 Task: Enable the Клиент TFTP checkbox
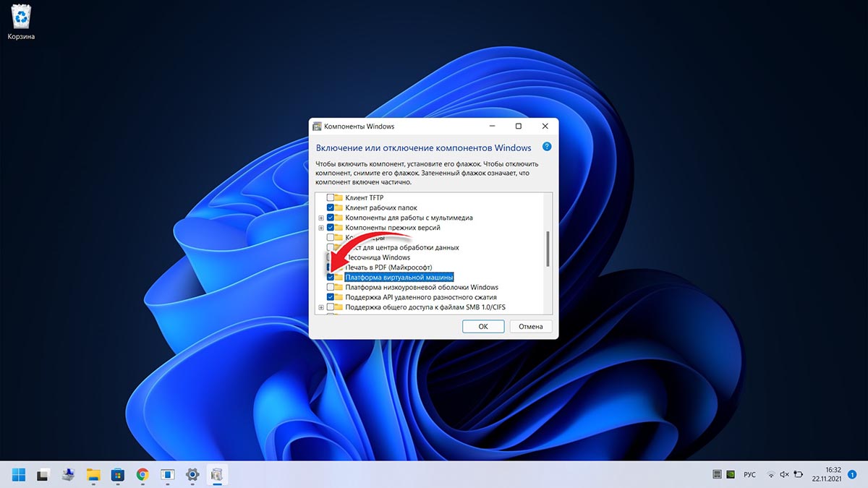(331, 198)
